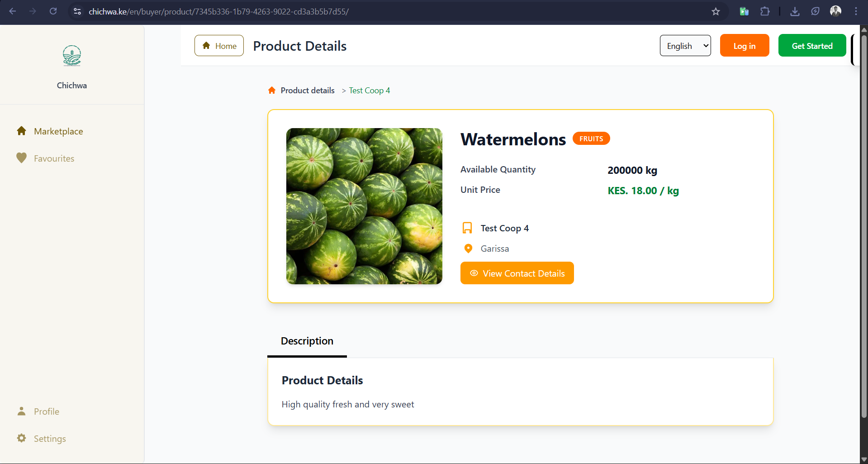The height and width of the screenshot is (464, 868).
Task: Open Favourites from the sidebar
Action: [54, 158]
